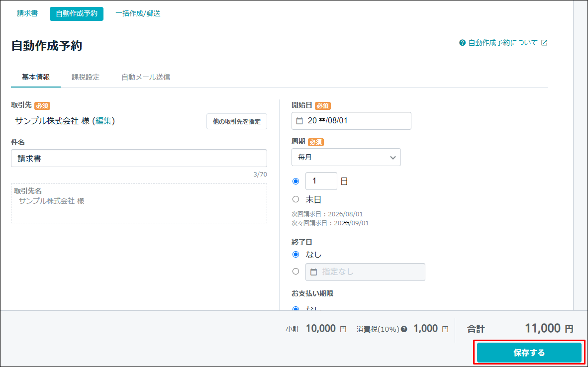The image size is (588, 367).
Task: Click the 編集 link next to サンプル株式会社
Action: tap(103, 121)
